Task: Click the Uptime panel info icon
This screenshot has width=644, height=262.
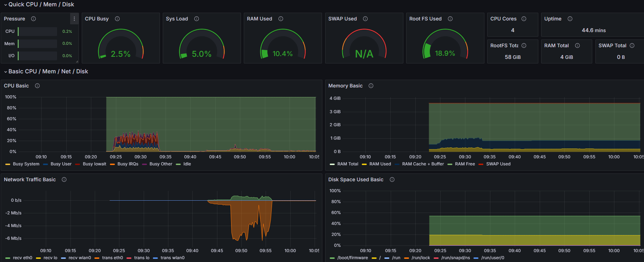Action: (570, 19)
